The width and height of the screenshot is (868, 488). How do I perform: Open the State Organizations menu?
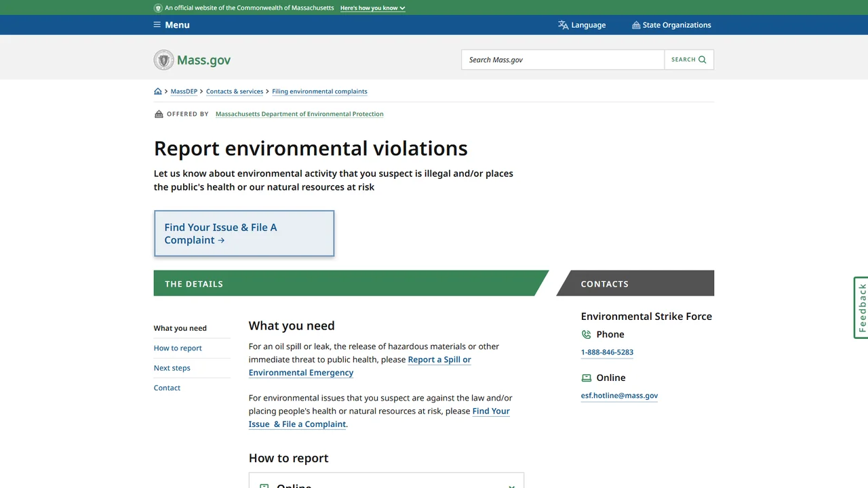tap(671, 25)
